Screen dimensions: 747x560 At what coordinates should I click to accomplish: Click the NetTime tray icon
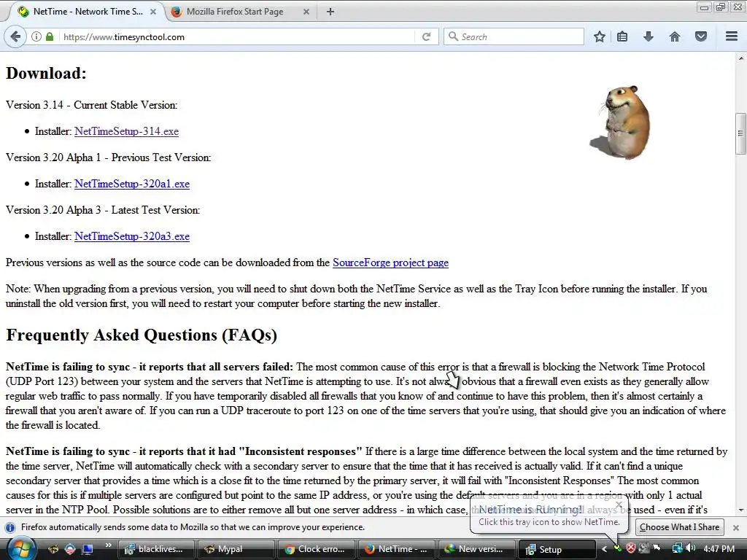pos(618,548)
